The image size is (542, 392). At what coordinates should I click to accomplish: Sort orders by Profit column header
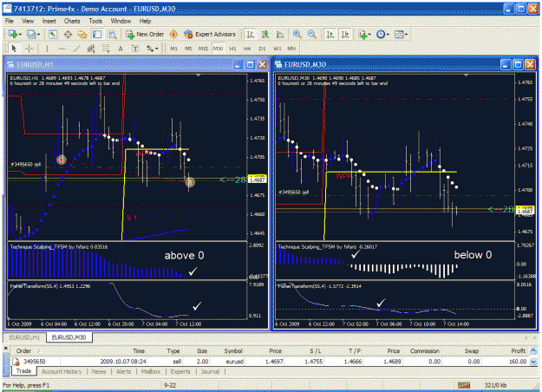518,351
